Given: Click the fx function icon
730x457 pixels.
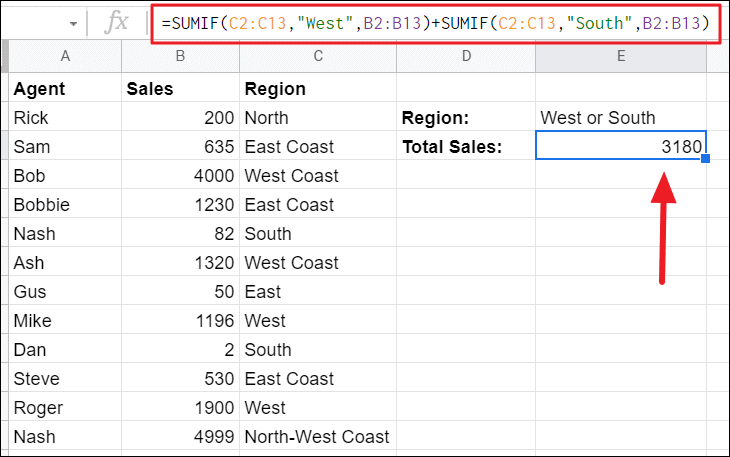Looking at the screenshot, I should click(116, 23).
